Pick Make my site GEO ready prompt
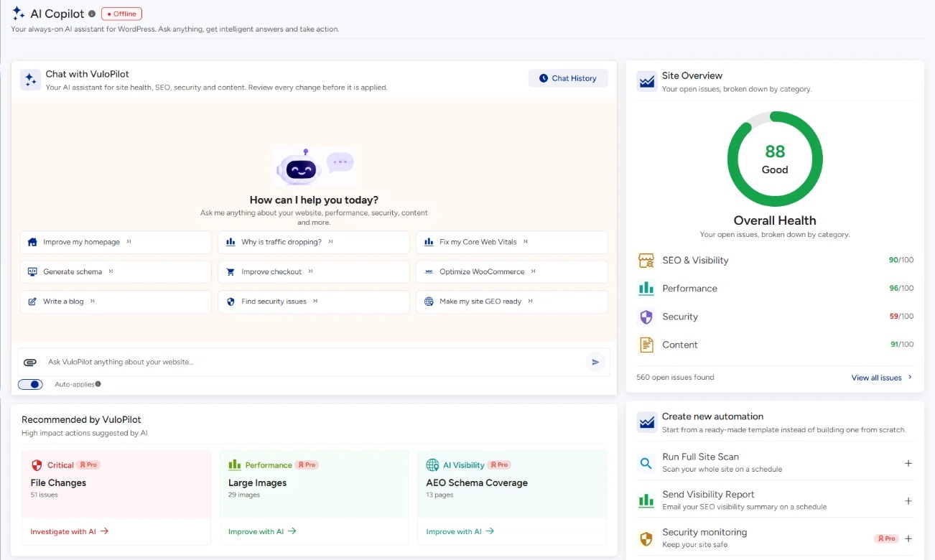The image size is (935, 560). pyautogui.click(x=512, y=302)
